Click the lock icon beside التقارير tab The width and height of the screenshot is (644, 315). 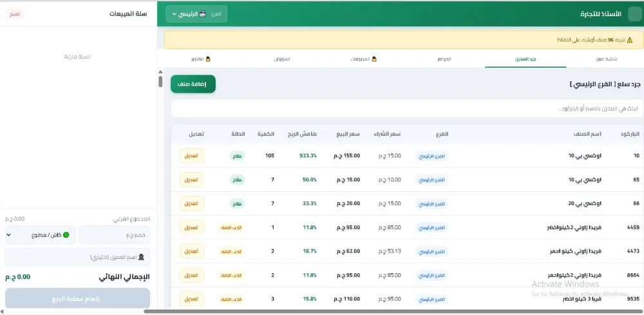point(208,59)
